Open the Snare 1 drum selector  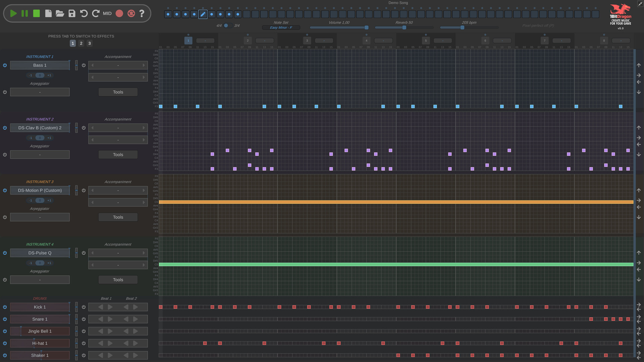40,319
